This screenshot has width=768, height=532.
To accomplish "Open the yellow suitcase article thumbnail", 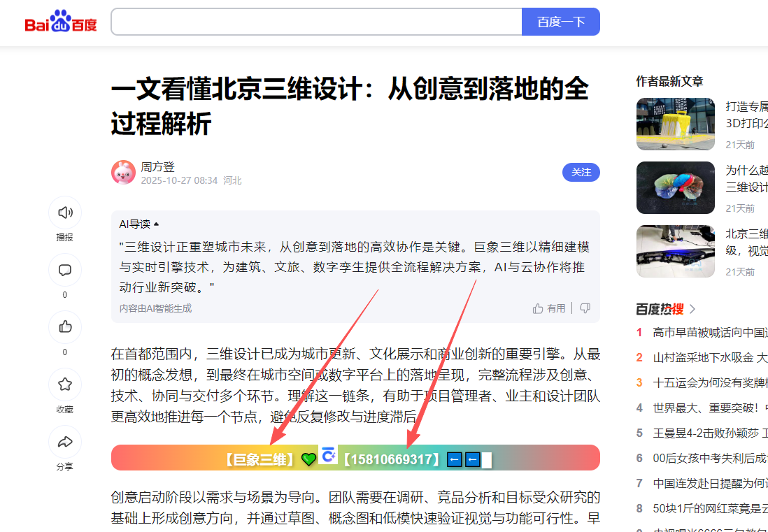I will (676, 124).
